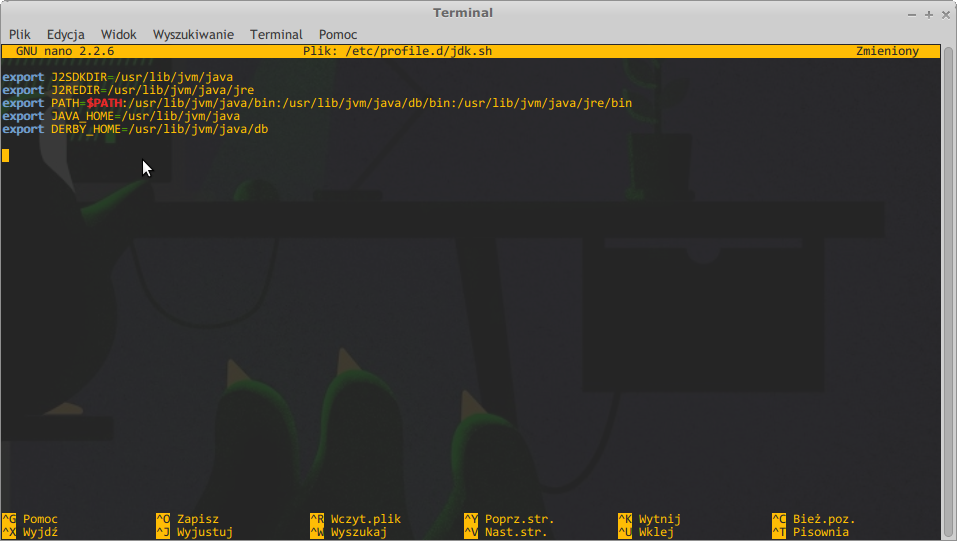Click the export DERBY_HOME line

tap(135, 129)
